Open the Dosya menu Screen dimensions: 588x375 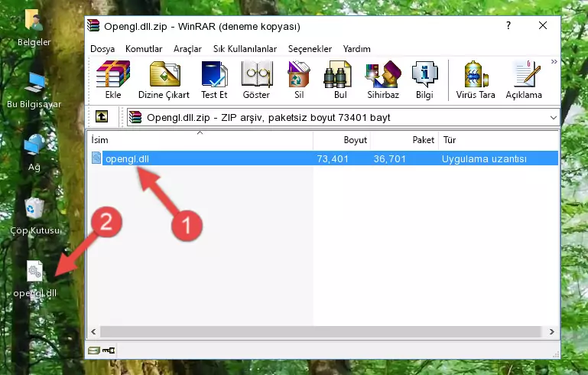102,49
